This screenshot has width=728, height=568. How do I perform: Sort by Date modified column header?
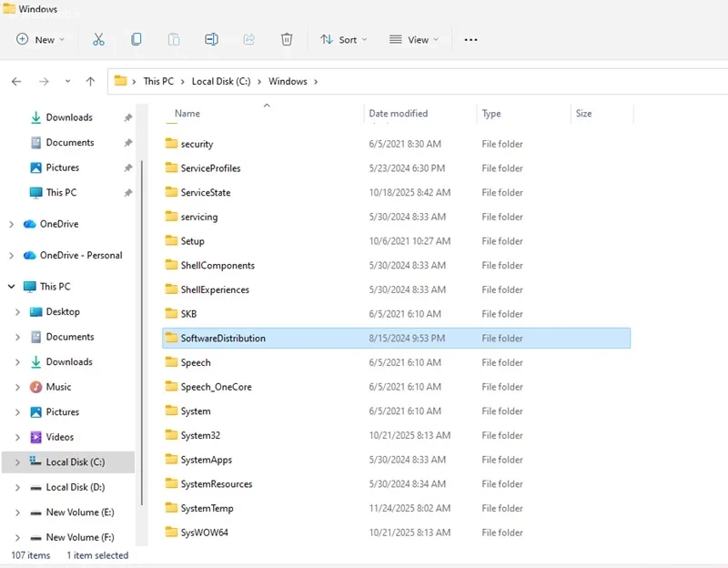click(399, 113)
